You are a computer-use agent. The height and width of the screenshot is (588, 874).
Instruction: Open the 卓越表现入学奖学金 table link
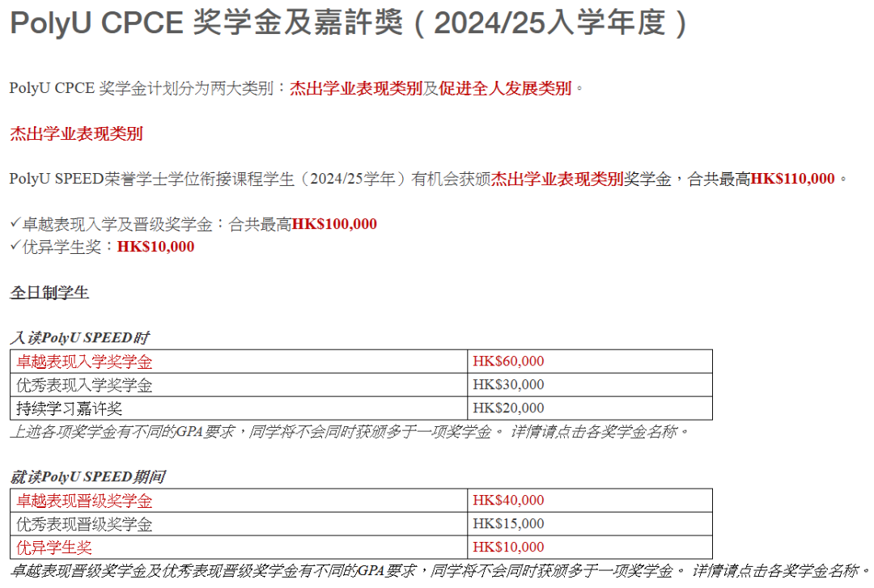tap(84, 362)
